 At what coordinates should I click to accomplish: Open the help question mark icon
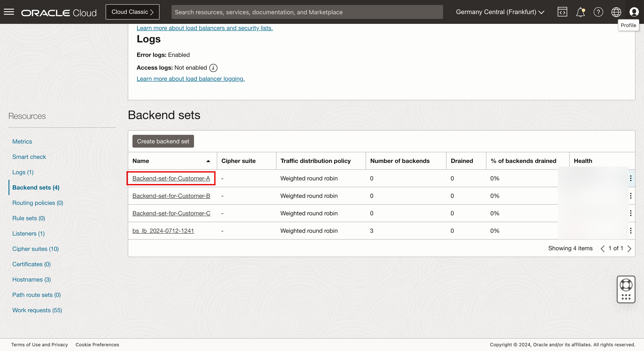[x=598, y=12]
